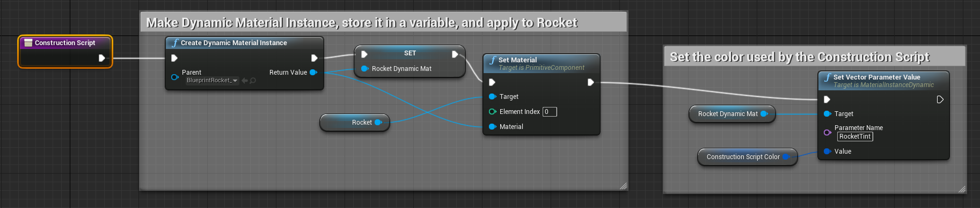Click the Construction Script Color output pin

[x=786, y=157]
